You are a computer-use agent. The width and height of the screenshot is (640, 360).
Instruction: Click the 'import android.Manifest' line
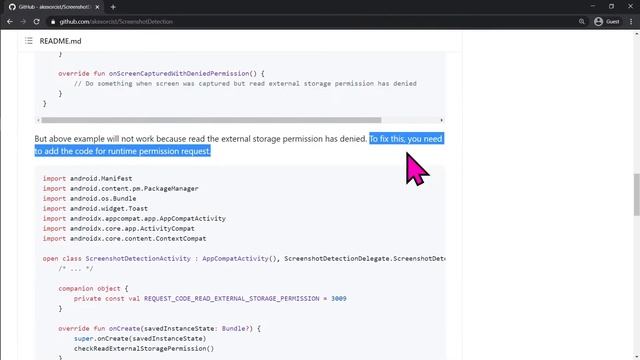[x=87, y=178]
